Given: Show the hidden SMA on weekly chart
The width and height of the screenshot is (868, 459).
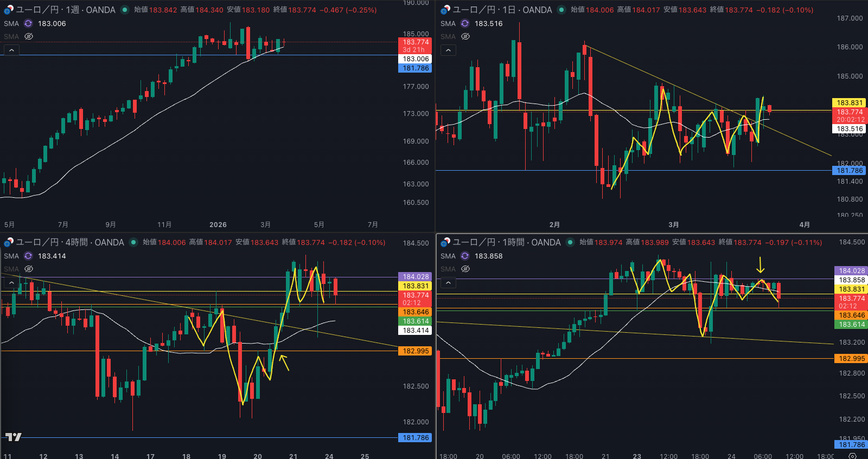Looking at the screenshot, I should 29,36.
